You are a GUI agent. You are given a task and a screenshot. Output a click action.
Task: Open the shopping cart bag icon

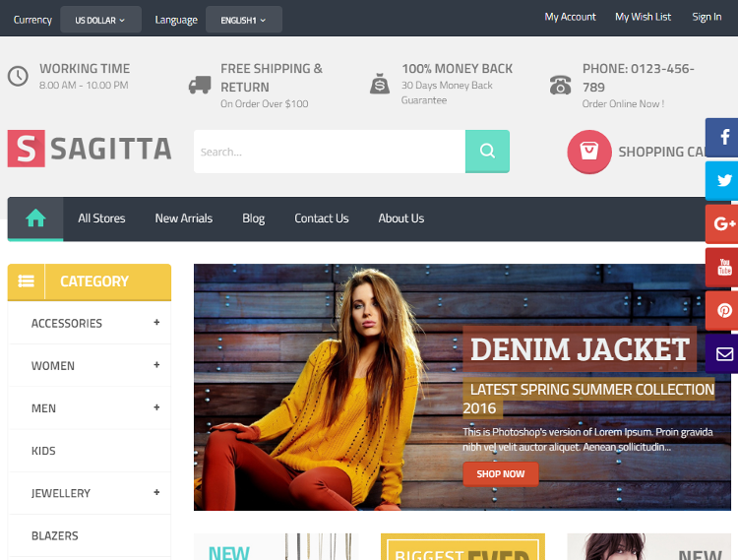point(589,152)
